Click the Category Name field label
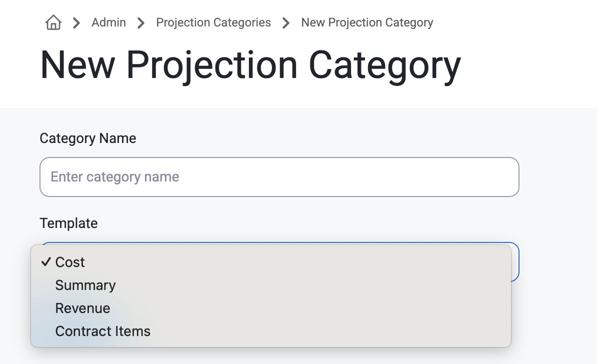 88,138
